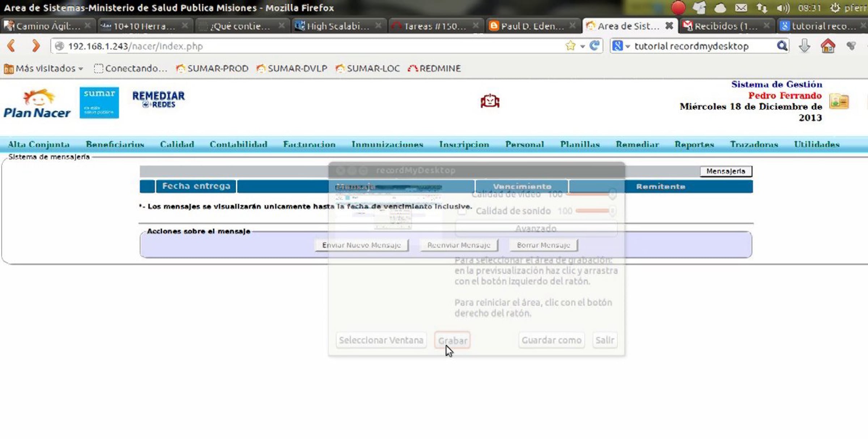
Task: Open the Facturacion menu
Action: click(309, 144)
